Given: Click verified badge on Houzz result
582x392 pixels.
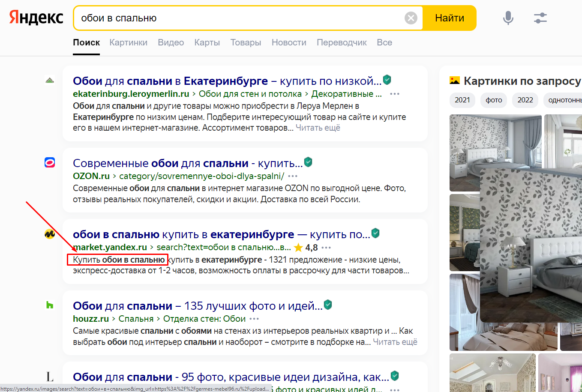Looking at the screenshot, I should pos(328,305).
